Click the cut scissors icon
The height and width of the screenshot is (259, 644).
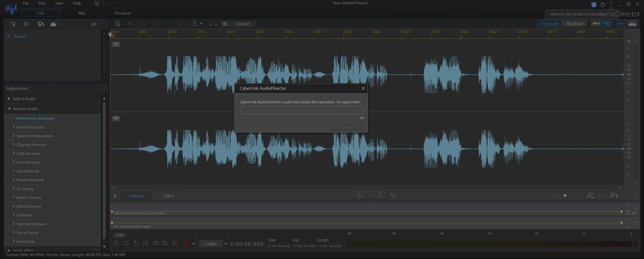[130, 24]
